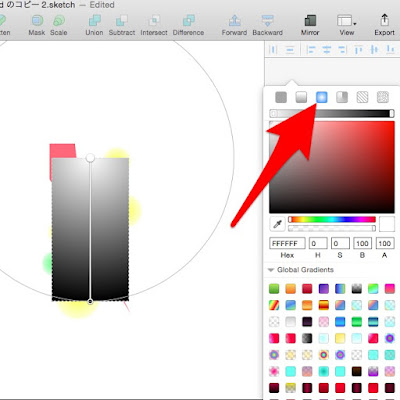The height and width of the screenshot is (400, 400).
Task: Choose the solid color fill type
Action: [x=281, y=97]
